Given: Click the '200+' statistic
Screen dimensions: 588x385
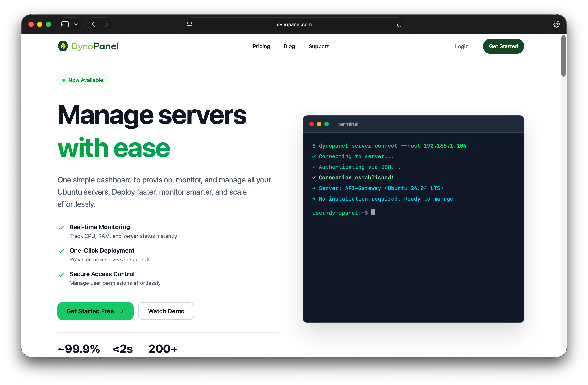Looking at the screenshot, I should 163,349.
